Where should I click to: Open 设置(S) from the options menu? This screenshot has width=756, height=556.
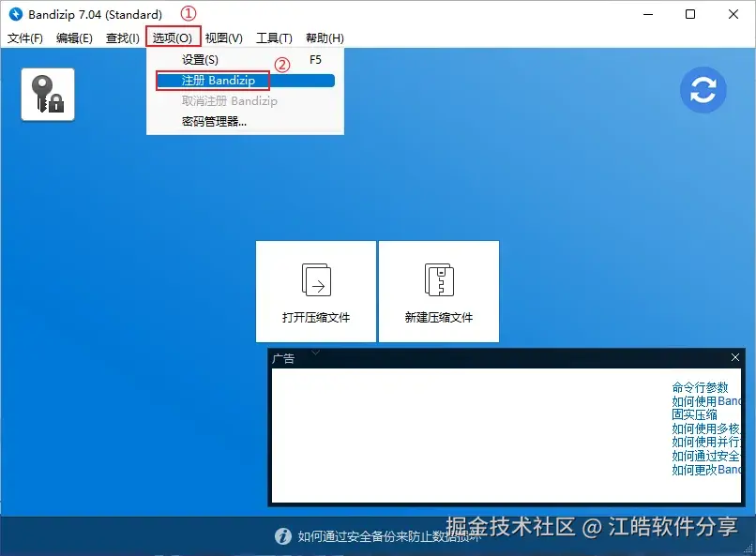[x=198, y=60]
